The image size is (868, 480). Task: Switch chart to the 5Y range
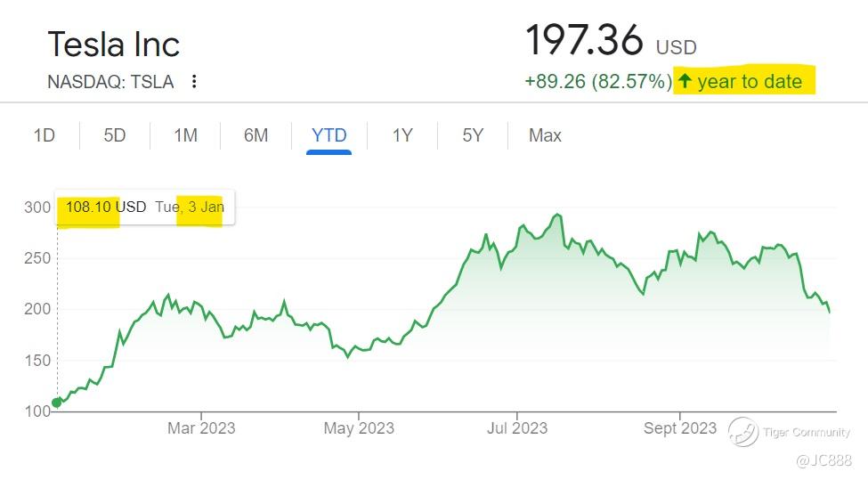473,135
